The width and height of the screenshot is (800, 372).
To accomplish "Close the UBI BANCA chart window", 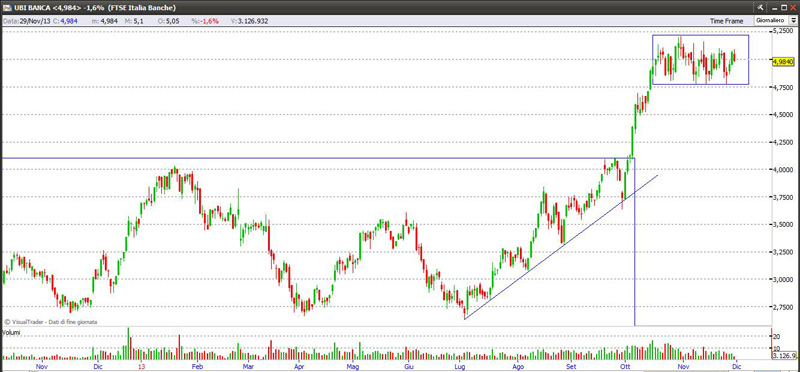I will [x=793, y=8].
